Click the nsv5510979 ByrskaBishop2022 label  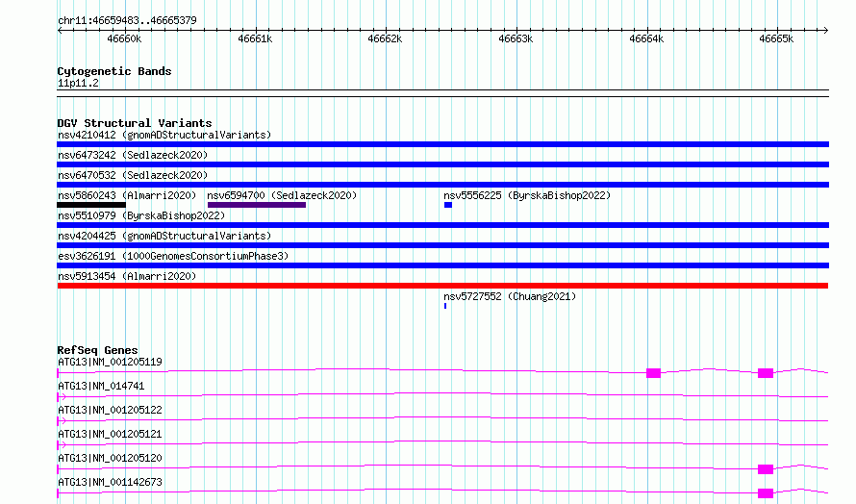[141, 215]
